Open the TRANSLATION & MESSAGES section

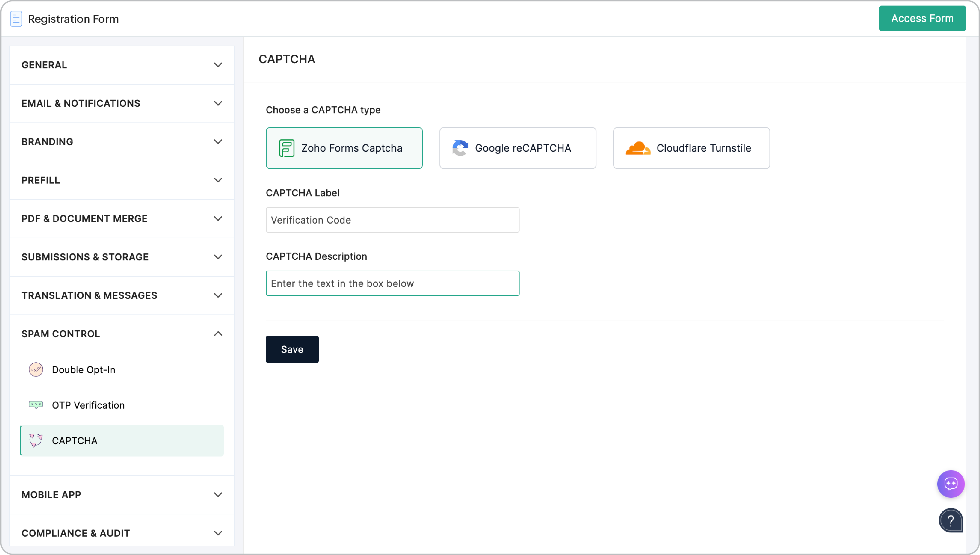tap(121, 295)
